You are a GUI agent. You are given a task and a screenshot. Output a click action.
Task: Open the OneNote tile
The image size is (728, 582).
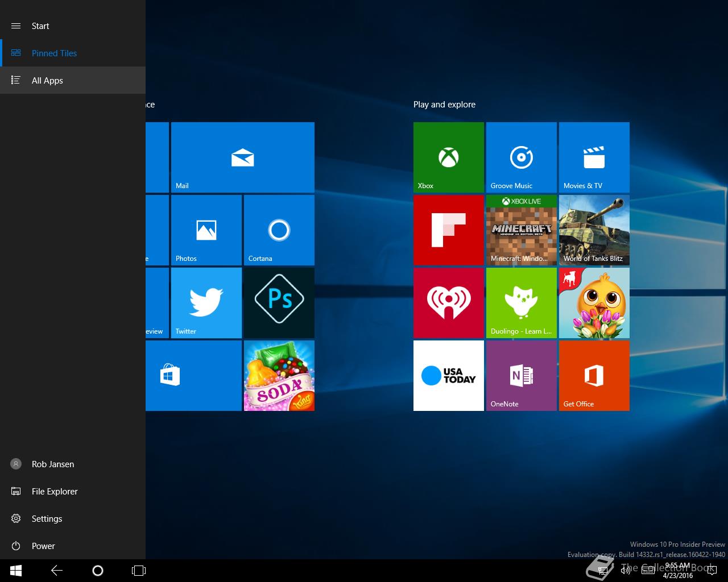click(522, 376)
